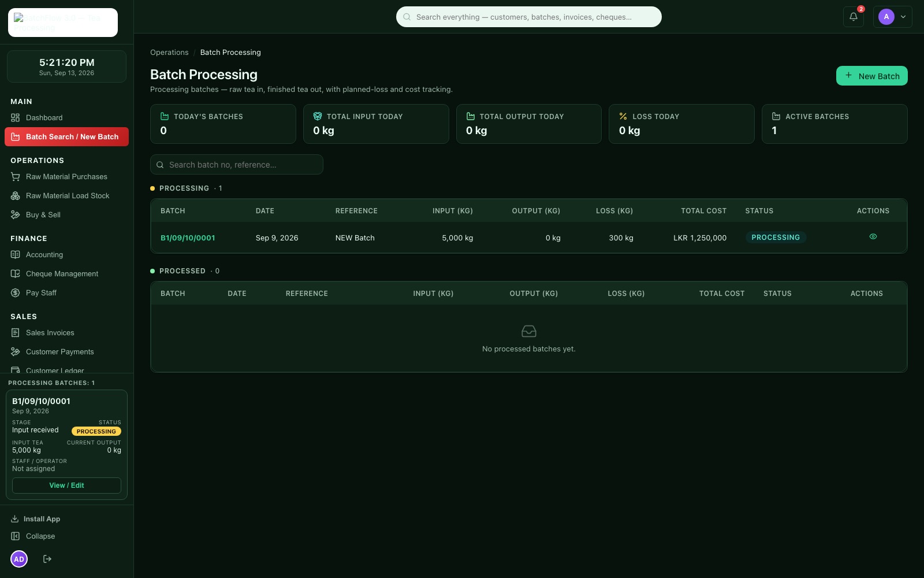Open Sales Invoices

pyautogui.click(x=66, y=333)
